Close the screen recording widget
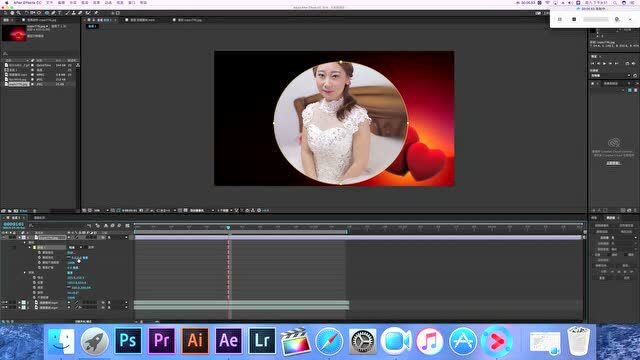The height and width of the screenshot is (360, 640). (630, 19)
